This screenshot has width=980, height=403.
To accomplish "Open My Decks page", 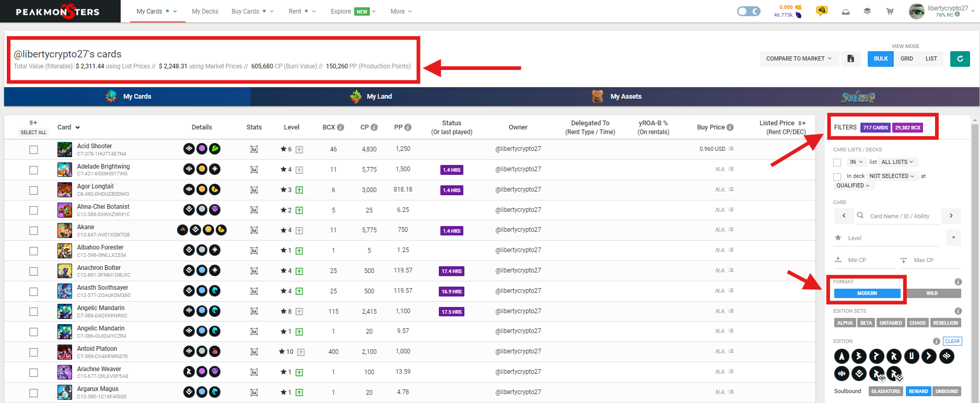I will pyautogui.click(x=205, y=11).
